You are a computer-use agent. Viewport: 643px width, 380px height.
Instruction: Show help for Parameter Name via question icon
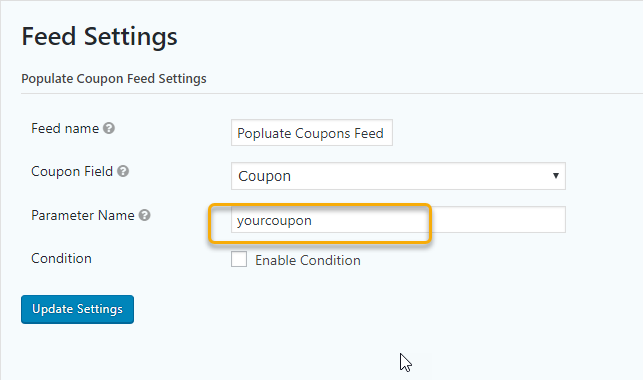[x=144, y=215]
